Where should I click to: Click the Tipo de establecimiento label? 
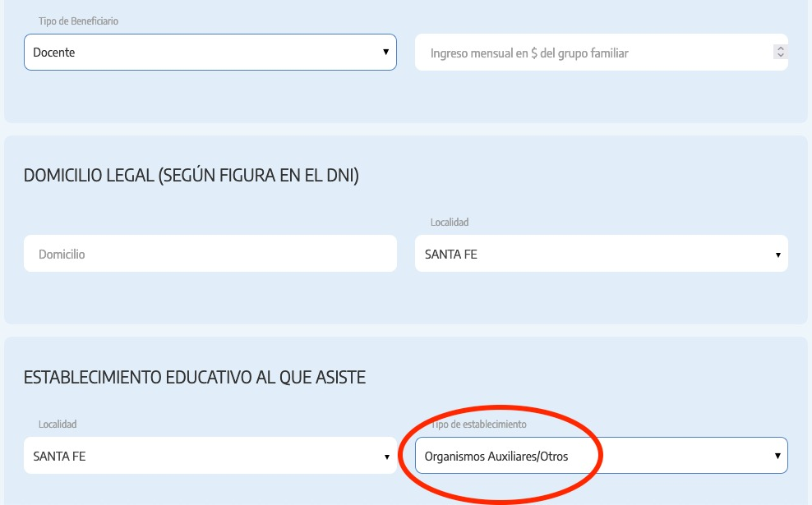(x=479, y=424)
